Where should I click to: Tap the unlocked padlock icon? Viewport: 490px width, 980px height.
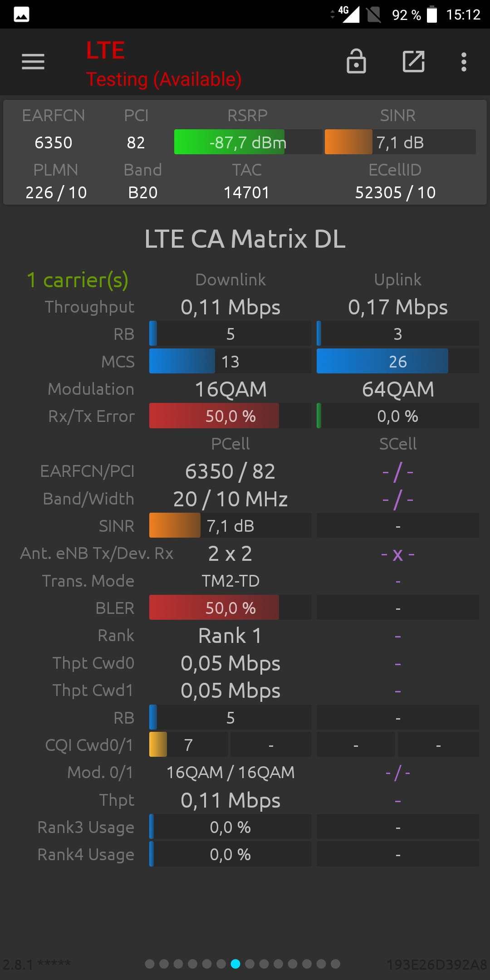[x=356, y=61]
